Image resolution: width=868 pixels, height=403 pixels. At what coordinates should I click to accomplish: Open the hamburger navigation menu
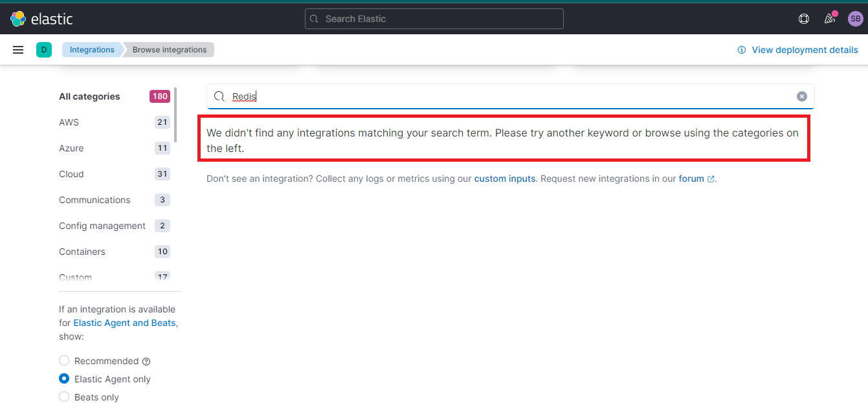(x=18, y=50)
